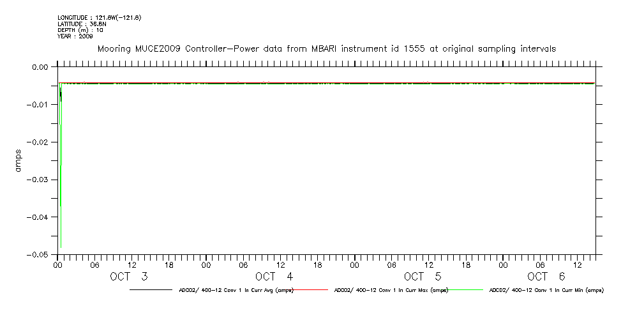Click the YEAR : 2009 header text
This screenshot has width=644, height=322.
[x=75, y=36]
